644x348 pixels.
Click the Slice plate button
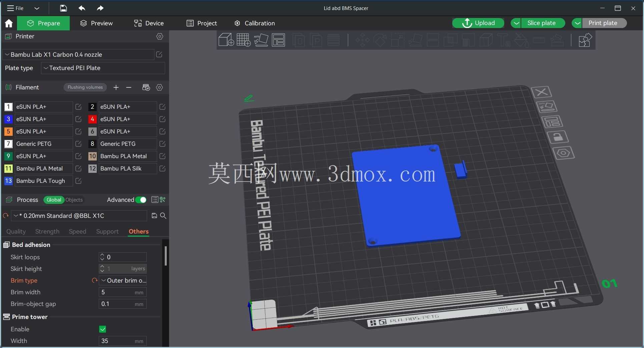(x=542, y=23)
